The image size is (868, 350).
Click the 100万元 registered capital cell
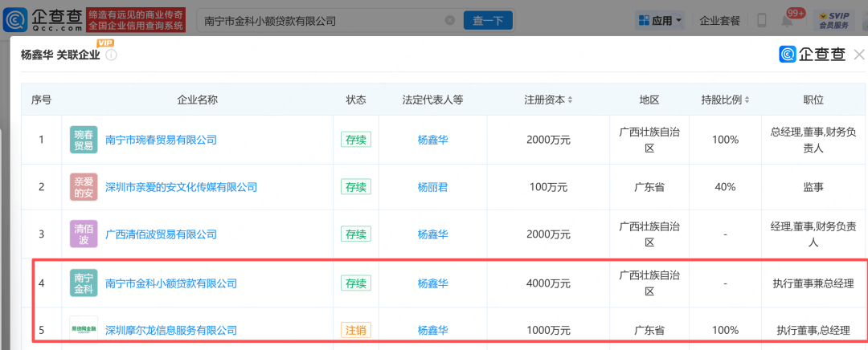(548, 187)
